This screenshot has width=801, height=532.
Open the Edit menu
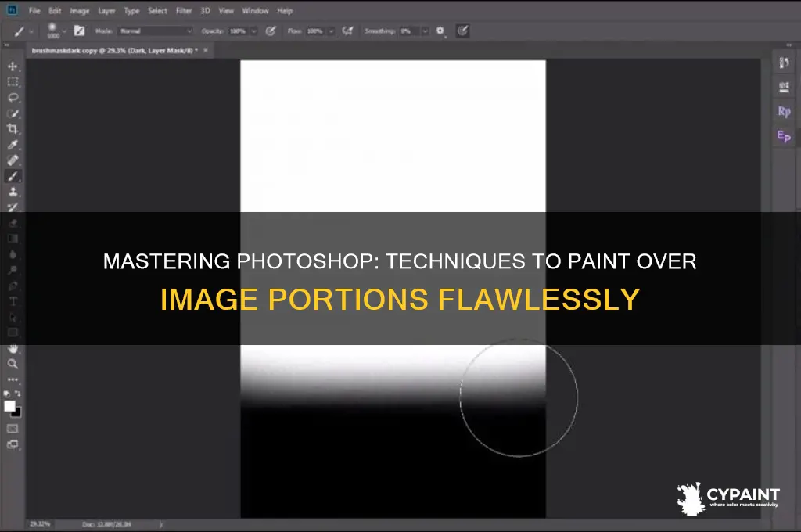point(56,11)
